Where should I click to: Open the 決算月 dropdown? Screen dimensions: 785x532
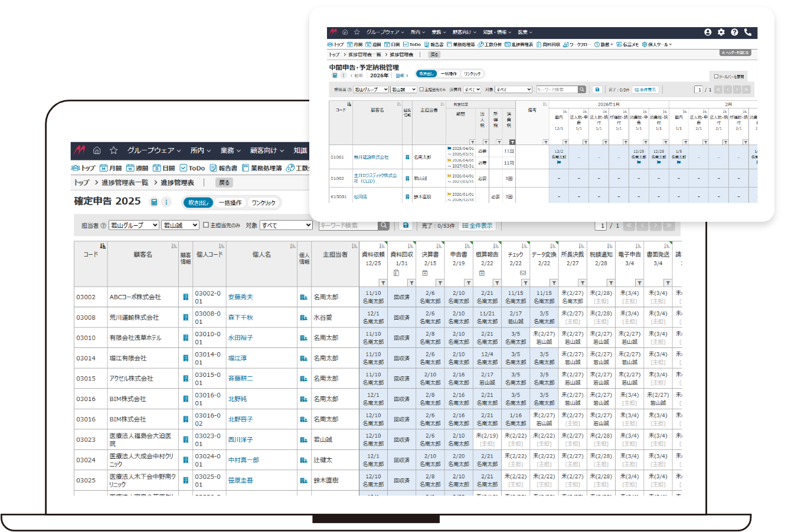(473, 90)
